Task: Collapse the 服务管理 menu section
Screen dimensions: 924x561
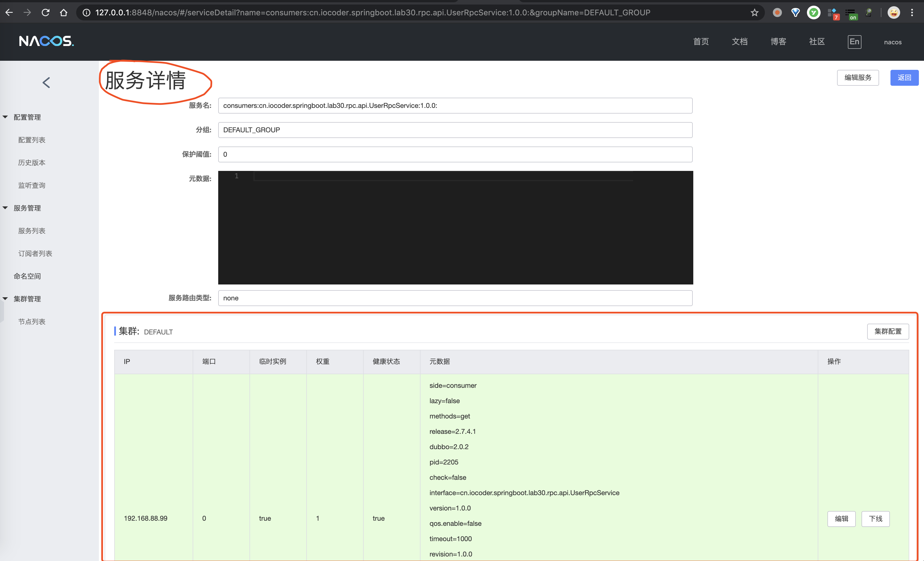Action: 5,208
